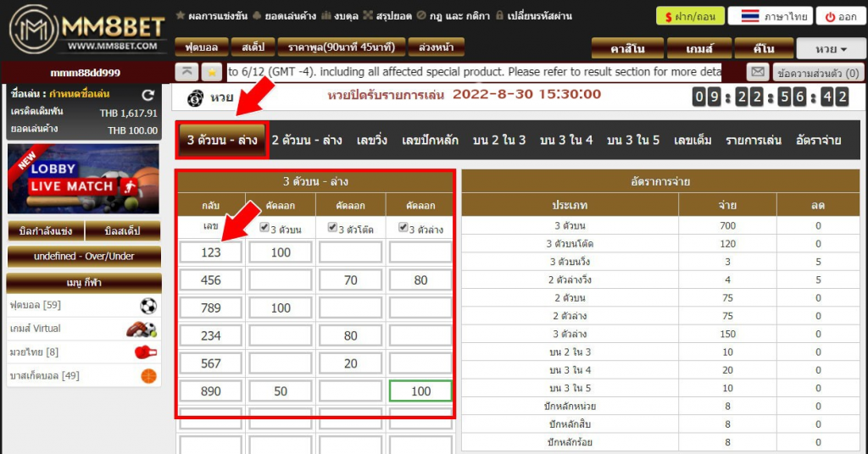This screenshot has width=868, height=454.
Task: Click the ออก logout button
Action: pyautogui.click(x=841, y=16)
